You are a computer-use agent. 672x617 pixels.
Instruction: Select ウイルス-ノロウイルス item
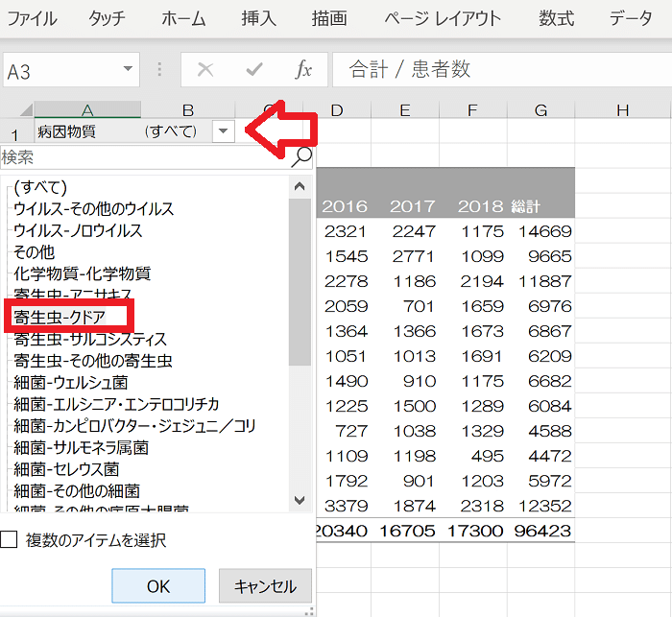78,230
